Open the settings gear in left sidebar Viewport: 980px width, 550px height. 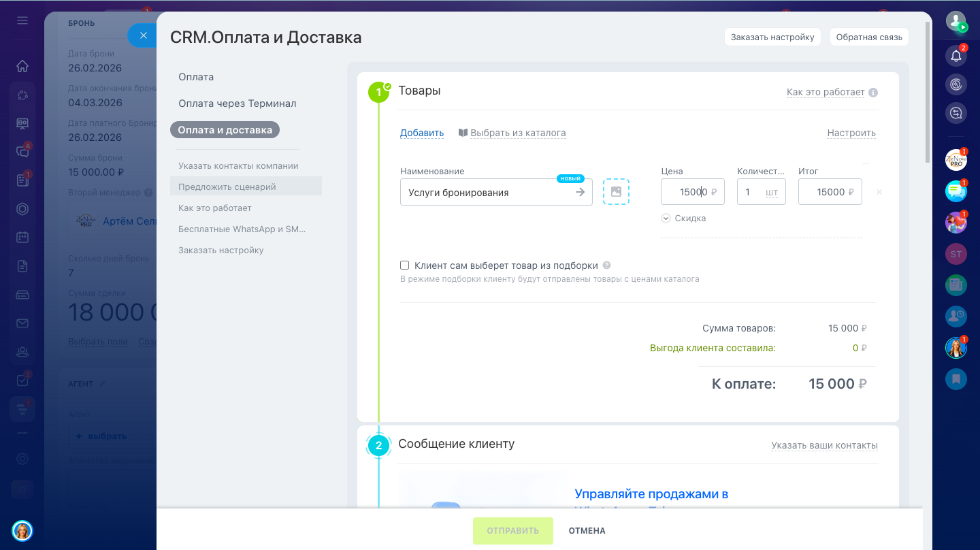[x=22, y=459]
